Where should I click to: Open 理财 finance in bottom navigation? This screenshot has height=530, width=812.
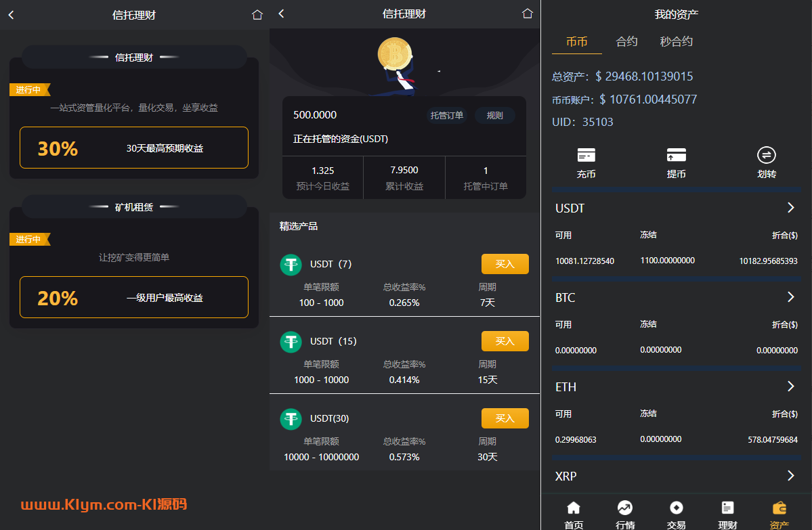click(727, 516)
